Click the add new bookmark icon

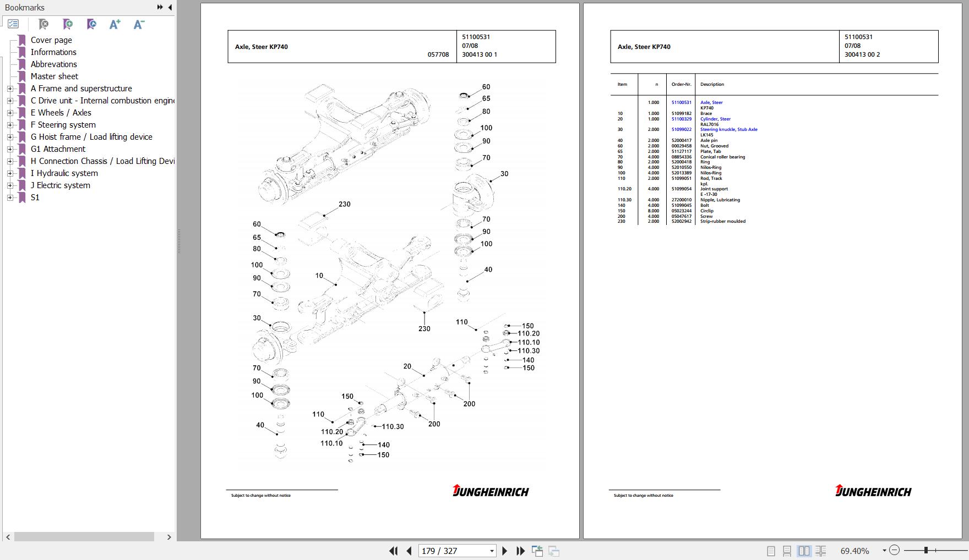pos(67,24)
